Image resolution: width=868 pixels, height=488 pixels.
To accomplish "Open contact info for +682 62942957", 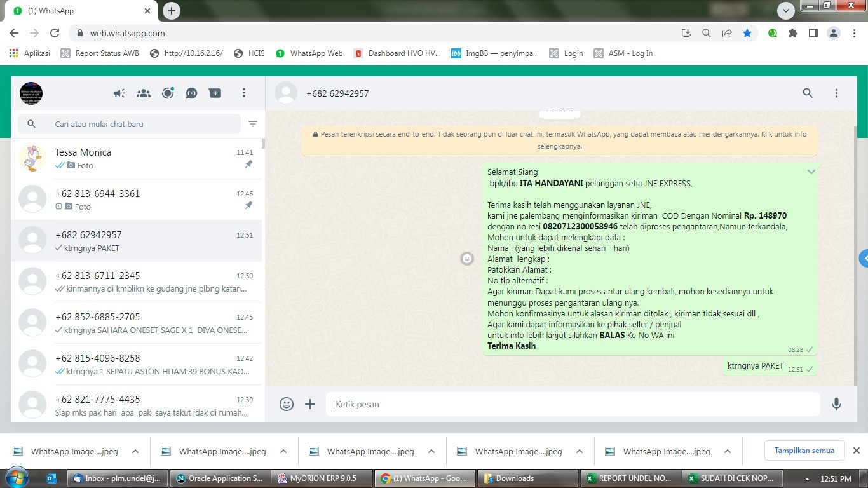I will coord(337,93).
